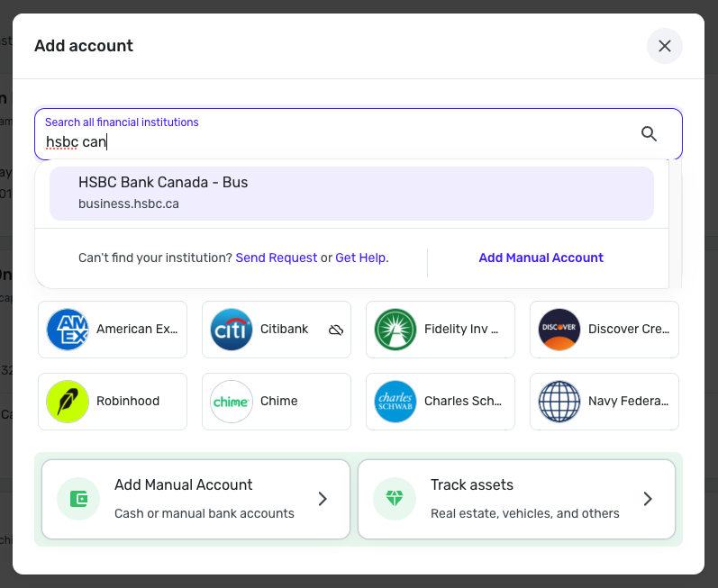Screen dimensions: 718x588
Task: Click the American Express logo icon
Action: tap(68, 330)
